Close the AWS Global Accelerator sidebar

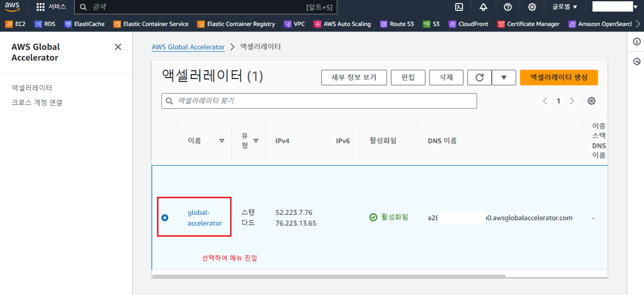tap(118, 47)
